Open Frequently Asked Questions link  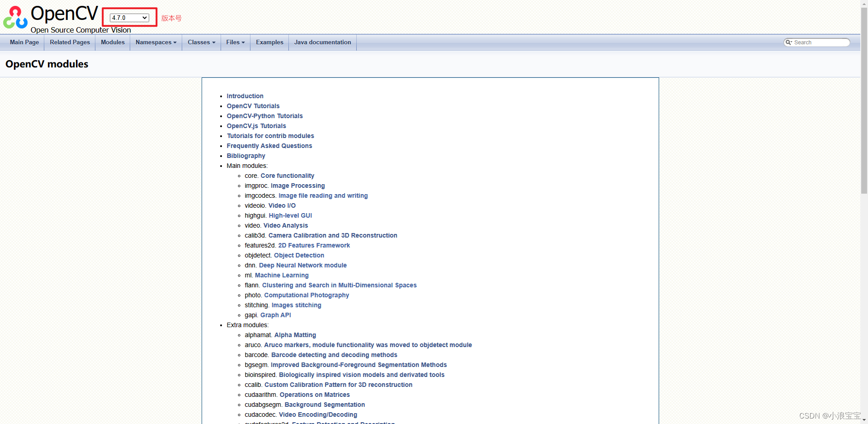(x=269, y=146)
